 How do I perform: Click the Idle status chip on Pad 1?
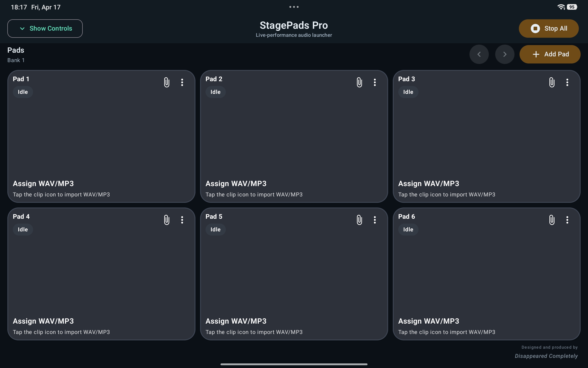(23, 92)
